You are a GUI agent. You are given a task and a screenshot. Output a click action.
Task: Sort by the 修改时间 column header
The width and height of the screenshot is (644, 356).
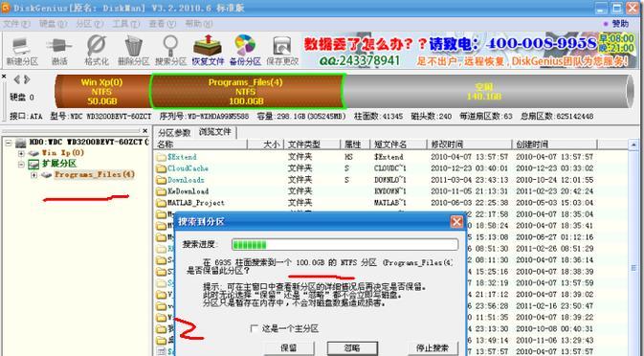click(x=470, y=145)
